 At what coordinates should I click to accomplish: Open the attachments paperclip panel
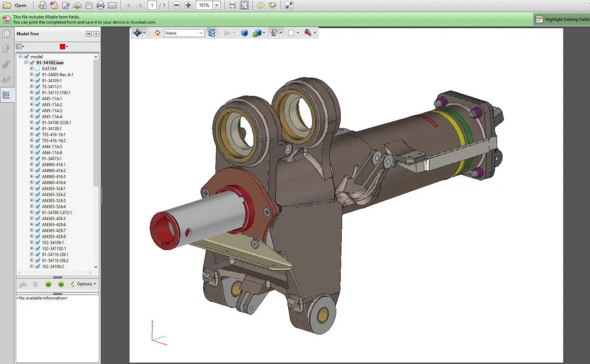click(x=6, y=64)
